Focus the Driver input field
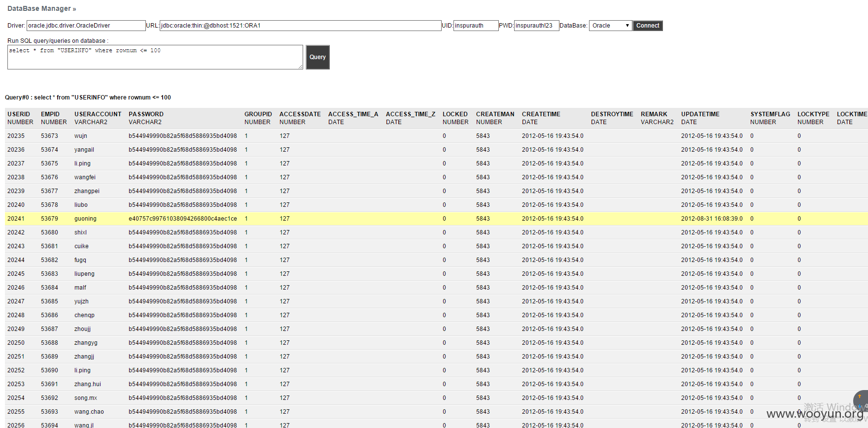Screen dimensions: 868x428 point(86,26)
